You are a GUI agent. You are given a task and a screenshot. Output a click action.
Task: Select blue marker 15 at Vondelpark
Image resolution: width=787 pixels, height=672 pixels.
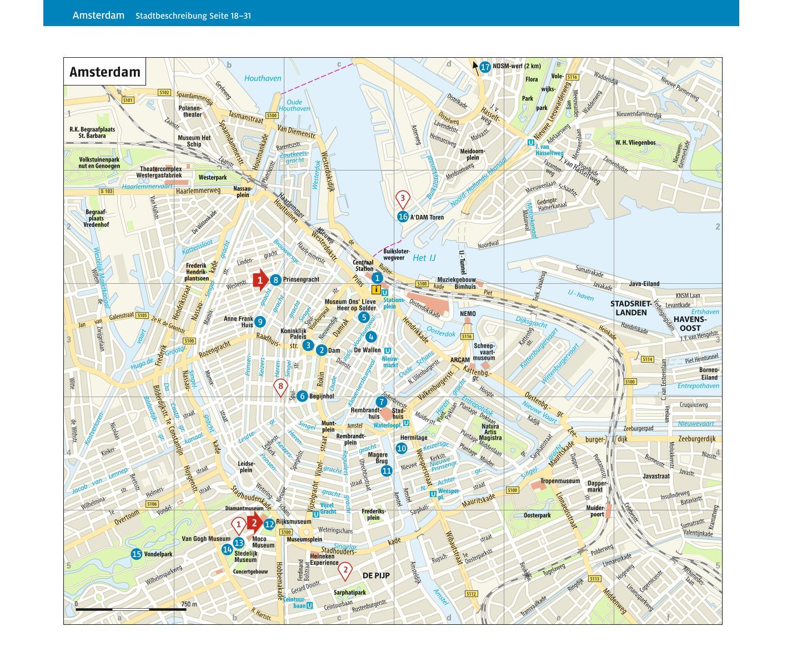point(137,554)
